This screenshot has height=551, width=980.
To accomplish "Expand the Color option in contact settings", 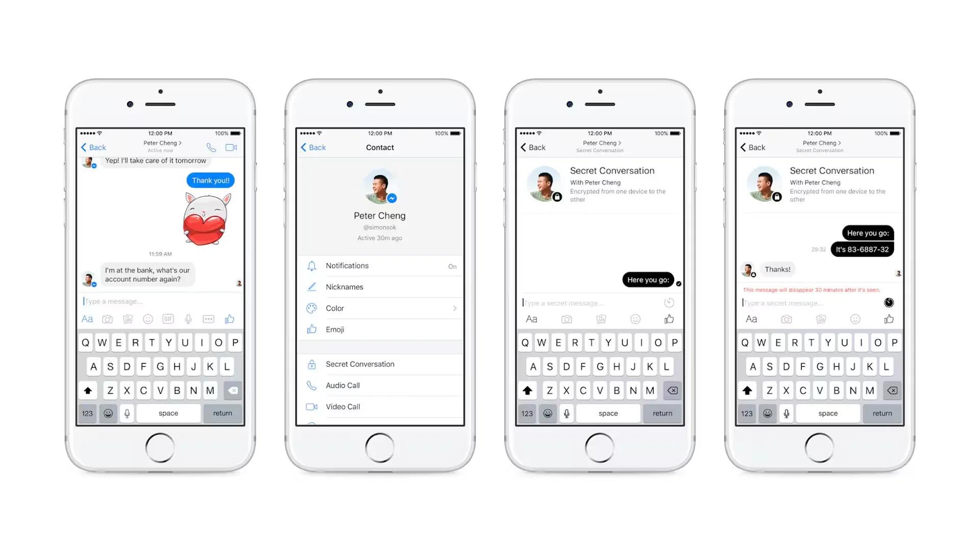I will point(455,308).
